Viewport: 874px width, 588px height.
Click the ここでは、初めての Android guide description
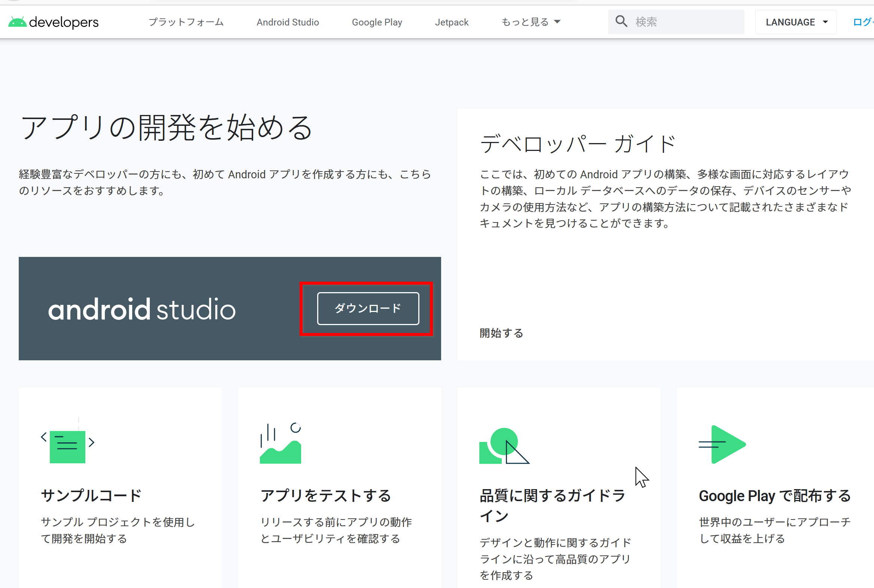click(x=665, y=199)
